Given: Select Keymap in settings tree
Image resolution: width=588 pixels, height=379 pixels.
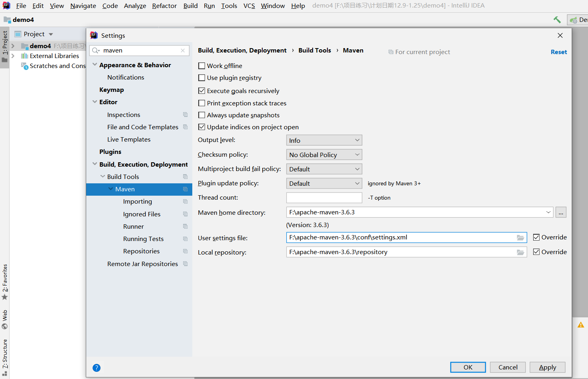Looking at the screenshot, I should click(x=112, y=90).
